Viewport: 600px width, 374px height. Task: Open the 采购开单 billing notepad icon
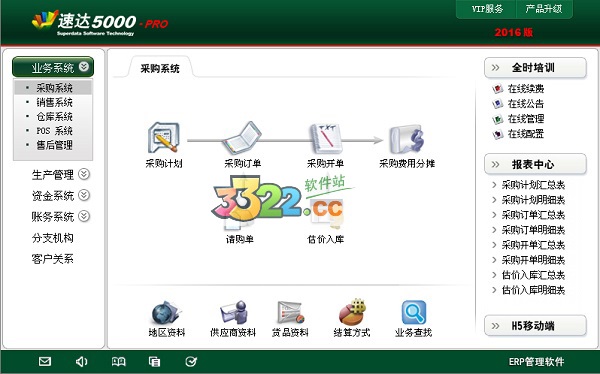326,138
